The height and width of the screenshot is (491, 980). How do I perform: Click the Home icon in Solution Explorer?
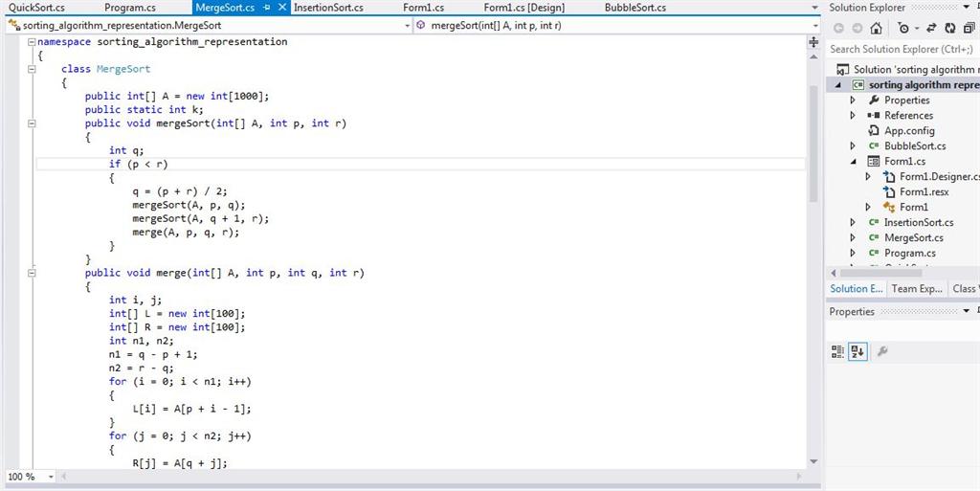(877, 28)
